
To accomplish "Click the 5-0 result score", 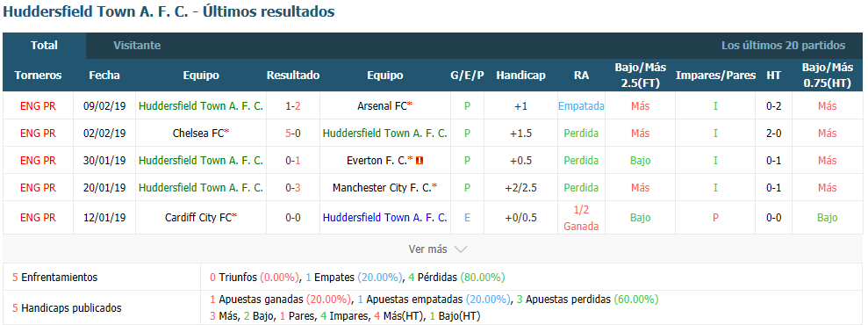I will [293, 134].
